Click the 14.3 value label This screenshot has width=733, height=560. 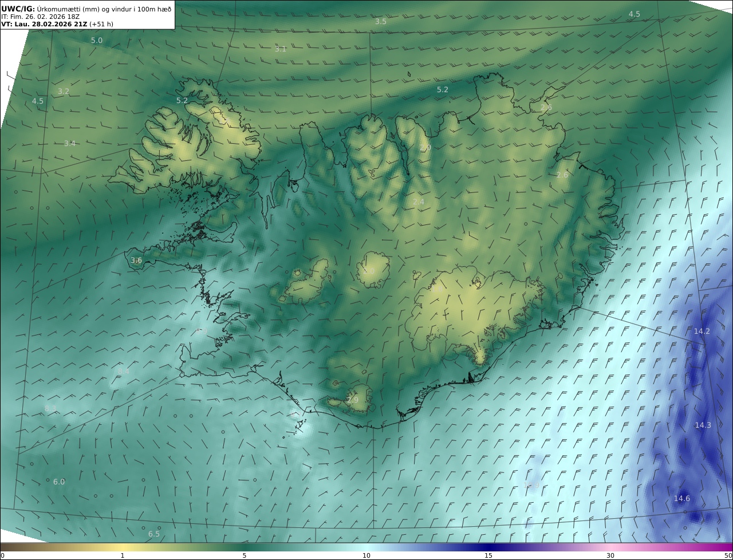pos(703,425)
